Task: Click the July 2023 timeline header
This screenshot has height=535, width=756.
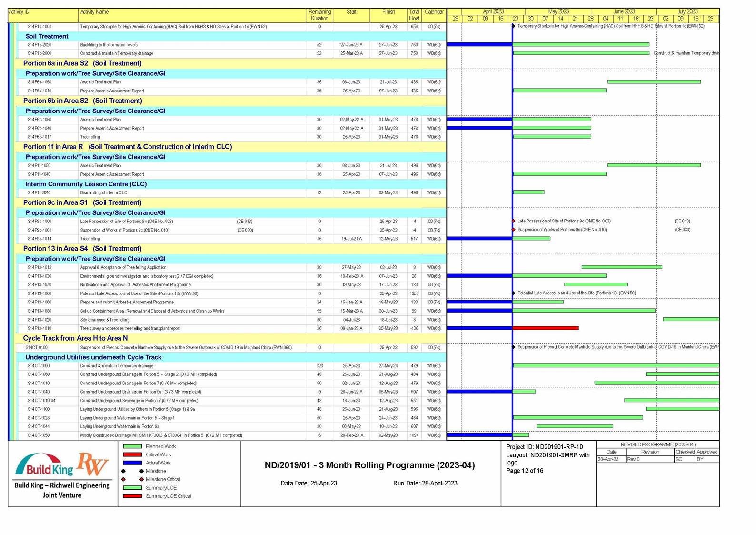Action: click(687, 11)
